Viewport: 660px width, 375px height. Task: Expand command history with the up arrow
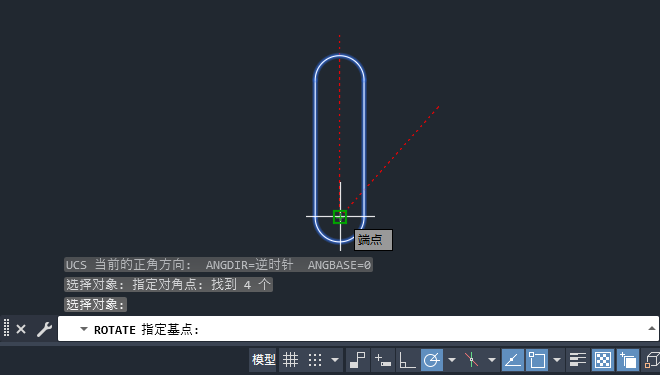coord(651,328)
